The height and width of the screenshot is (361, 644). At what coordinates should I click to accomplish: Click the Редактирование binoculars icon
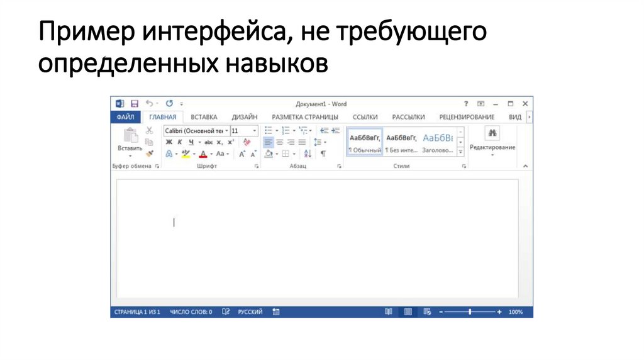[492, 133]
